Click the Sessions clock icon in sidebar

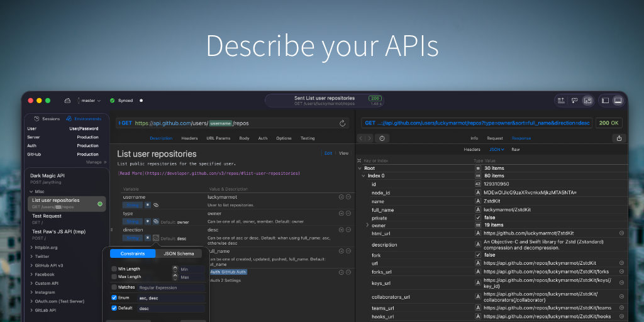(37, 119)
